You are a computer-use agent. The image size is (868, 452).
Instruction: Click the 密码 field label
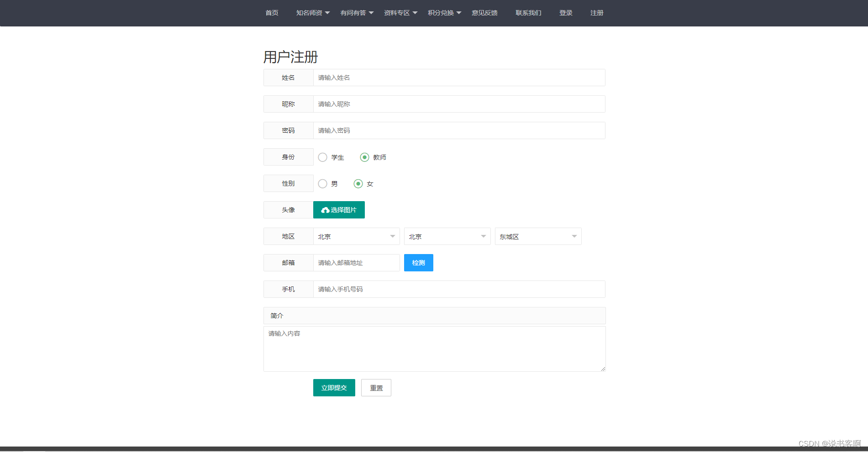289,130
